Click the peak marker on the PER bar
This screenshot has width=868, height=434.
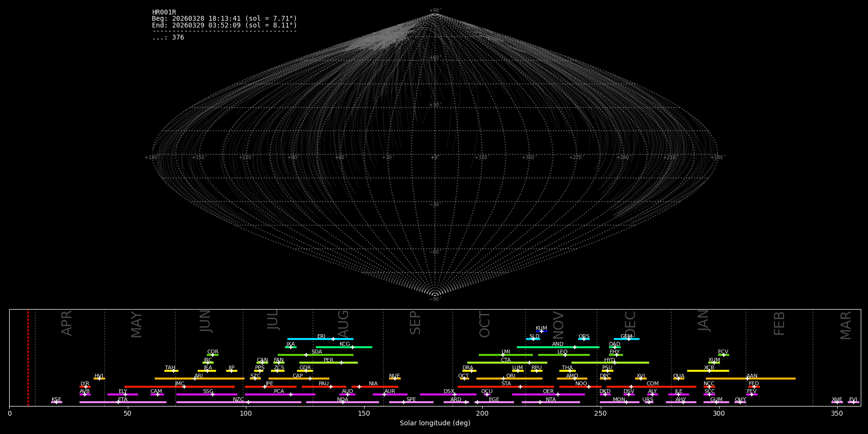(341, 363)
